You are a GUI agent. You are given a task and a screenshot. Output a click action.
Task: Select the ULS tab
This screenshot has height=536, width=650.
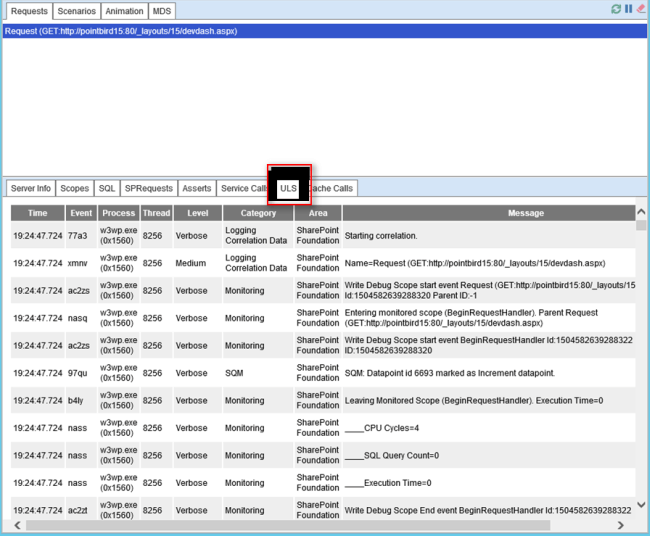click(x=288, y=189)
